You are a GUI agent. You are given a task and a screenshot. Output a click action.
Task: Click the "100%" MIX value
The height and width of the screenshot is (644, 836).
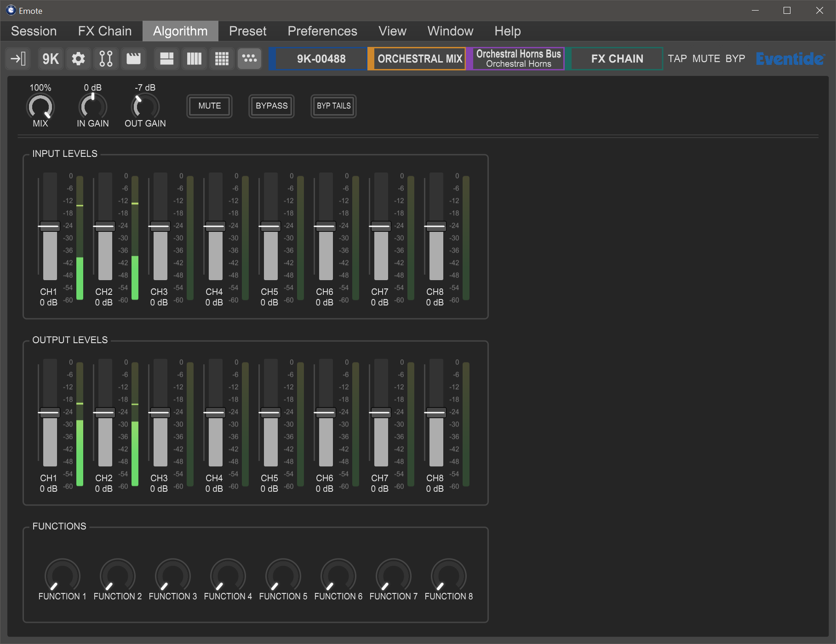(40, 87)
